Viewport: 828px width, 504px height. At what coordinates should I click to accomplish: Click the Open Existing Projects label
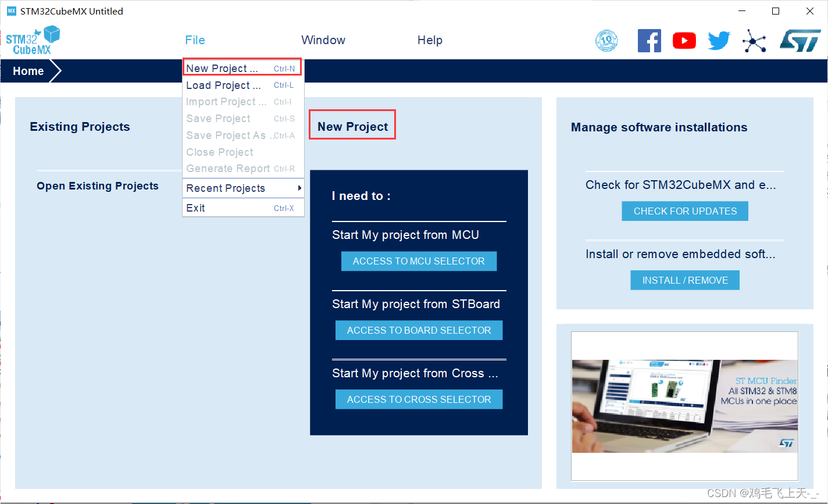[98, 186]
